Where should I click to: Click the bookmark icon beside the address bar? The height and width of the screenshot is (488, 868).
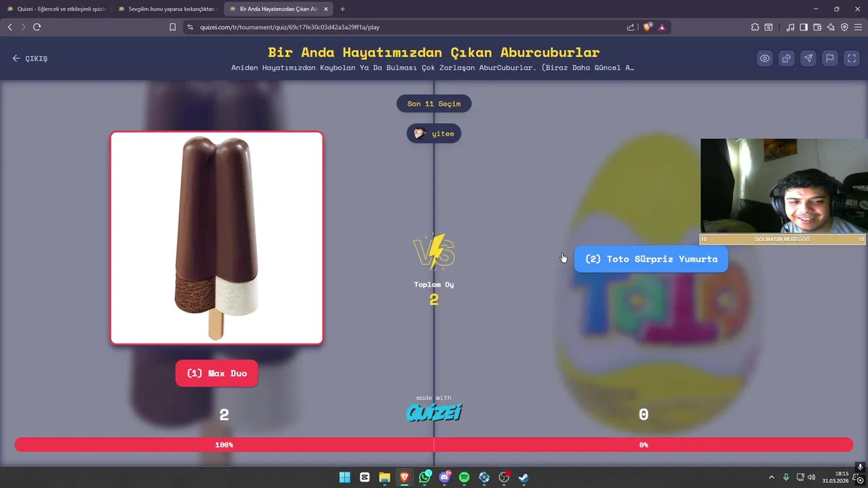(x=172, y=27)
